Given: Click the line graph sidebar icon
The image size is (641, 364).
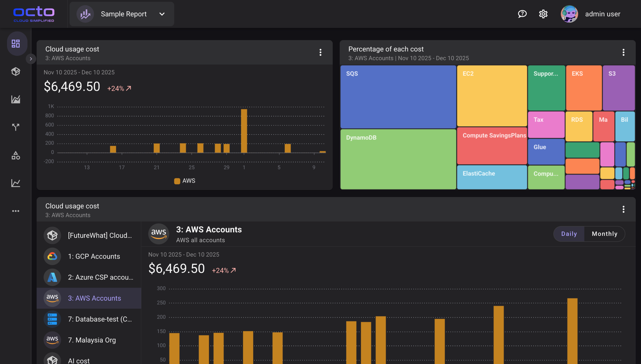Looking at the screenshot, I should click(x=16, y=183).
